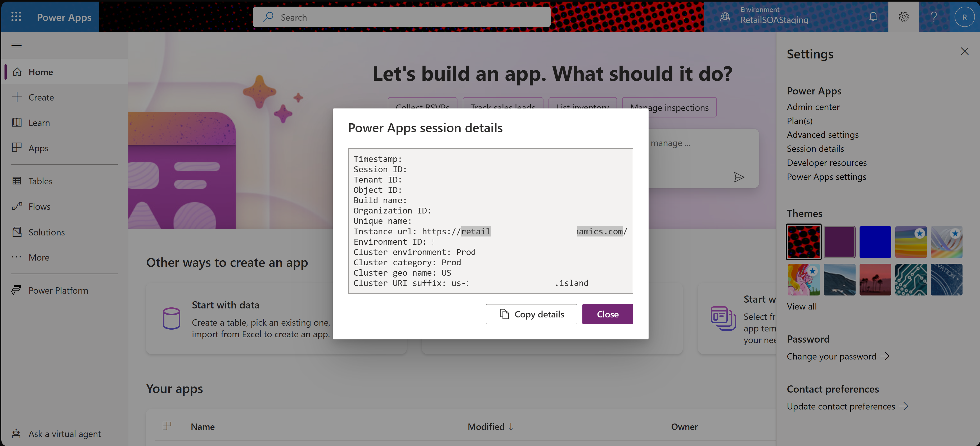Image resolution: width=980 pixels, height=446 pixels.
Task: Click Copy details button in session dialog
Action: [531, 313]
